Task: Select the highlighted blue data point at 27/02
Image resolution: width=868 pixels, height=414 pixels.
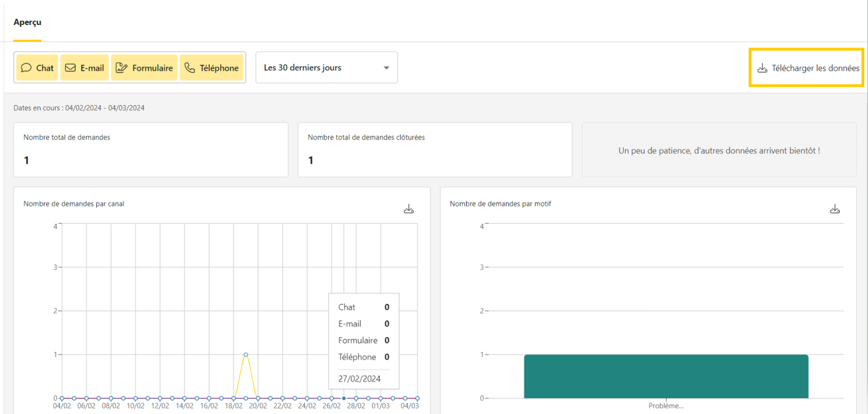Action: click(x=344, y=398)
